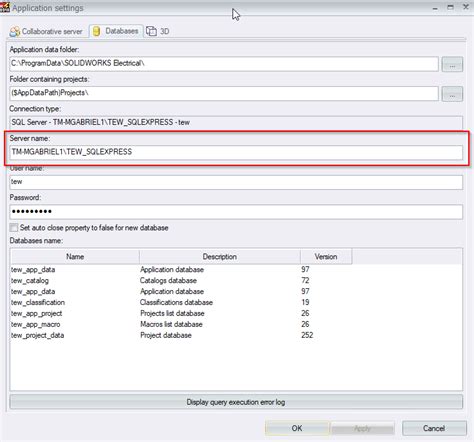Click the Description column header
Screen dimensions: 474x442
(x=220, y=257)
